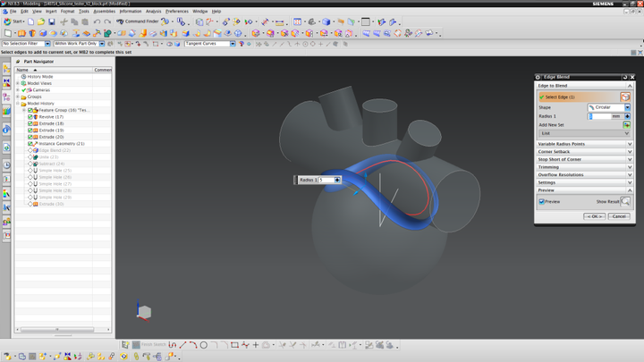This screenshot has width=644, height=362.
Task: Uncheck the Instance Geometry (21) checkbox
Action: [x=30, y=144]
